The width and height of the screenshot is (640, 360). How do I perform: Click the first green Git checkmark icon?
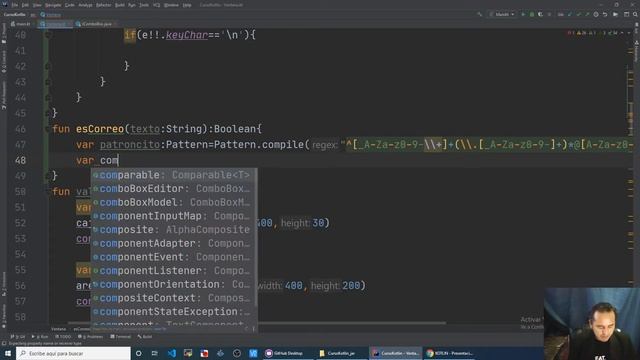578,14
